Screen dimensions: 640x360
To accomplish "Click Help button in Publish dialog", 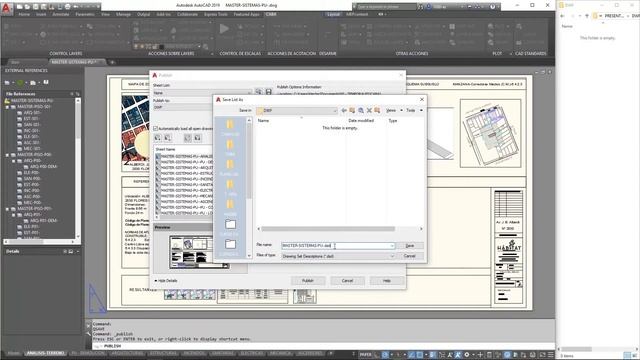I will click(x=387, y=281).
